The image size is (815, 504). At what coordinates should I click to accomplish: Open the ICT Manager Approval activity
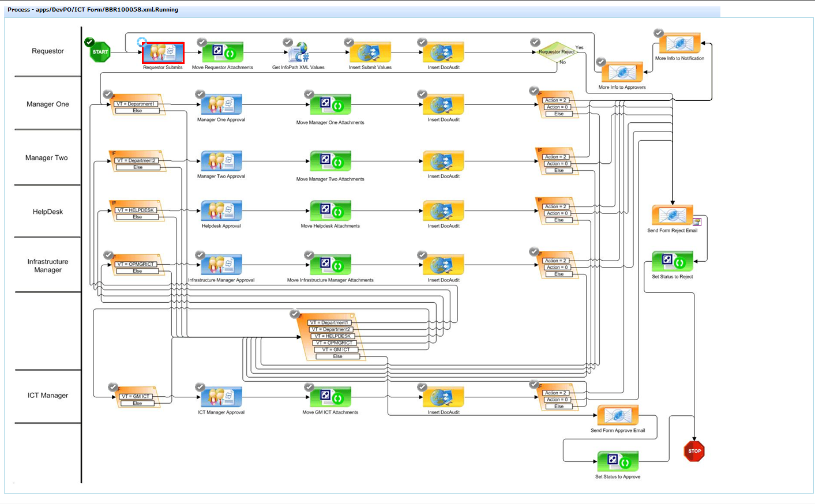point(221,397)
